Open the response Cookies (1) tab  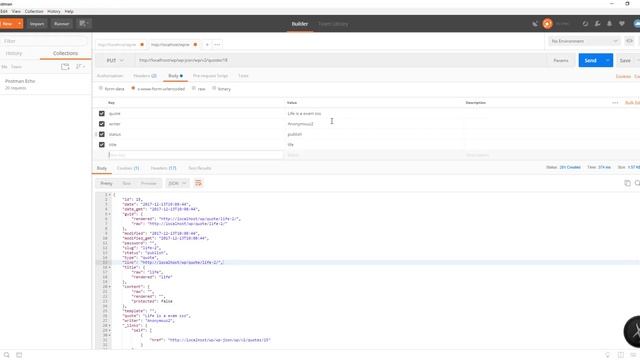(x=128, y=168)
